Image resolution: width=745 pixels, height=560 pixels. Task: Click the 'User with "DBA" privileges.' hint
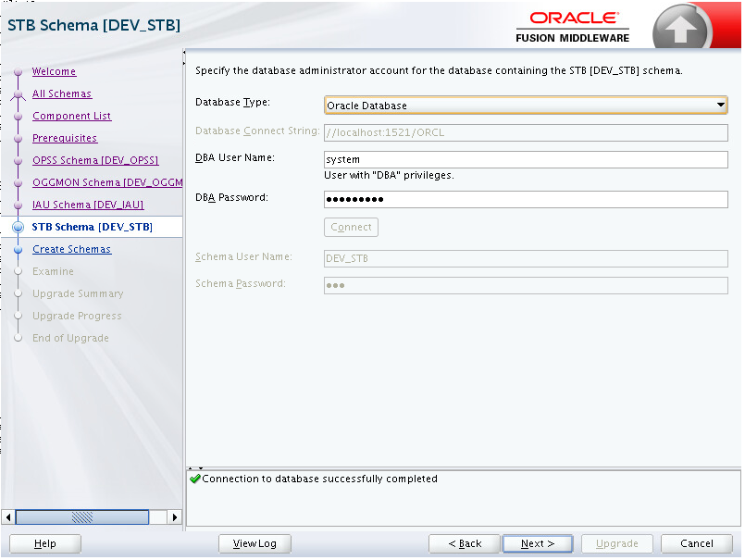(x=389, y=176)
